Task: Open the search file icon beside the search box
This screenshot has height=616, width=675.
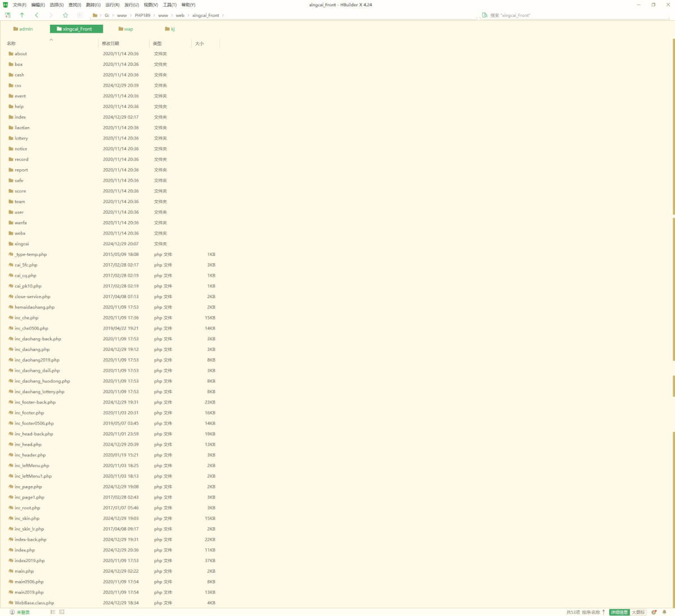Action: [x=484, y=15]
